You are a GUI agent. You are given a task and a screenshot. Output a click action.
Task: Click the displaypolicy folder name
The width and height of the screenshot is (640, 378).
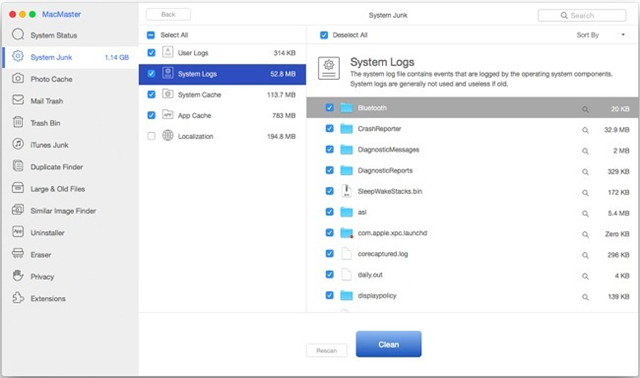[x=377, y=296]
